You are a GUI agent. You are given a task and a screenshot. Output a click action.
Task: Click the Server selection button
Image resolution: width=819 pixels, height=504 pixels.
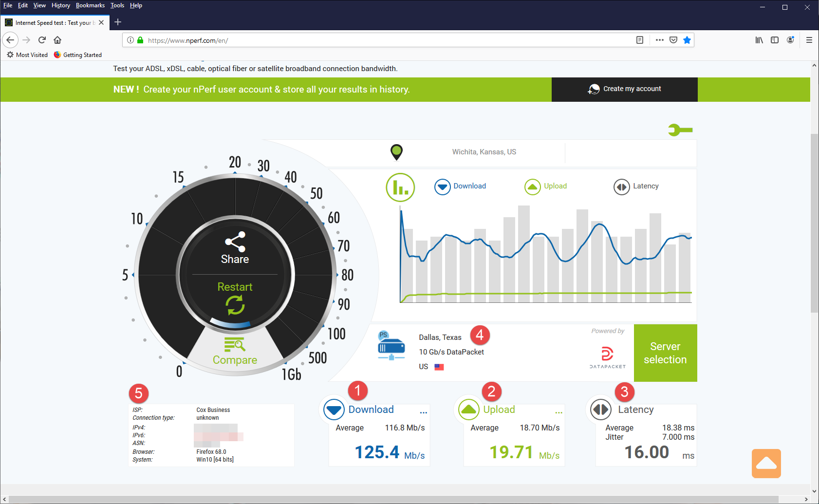(x=666, y=353)
